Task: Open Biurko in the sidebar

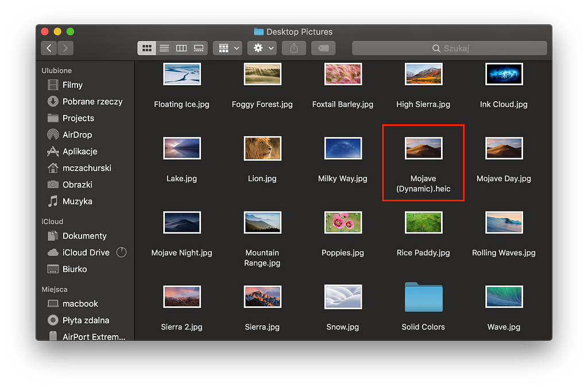Action: coord(85,269)
